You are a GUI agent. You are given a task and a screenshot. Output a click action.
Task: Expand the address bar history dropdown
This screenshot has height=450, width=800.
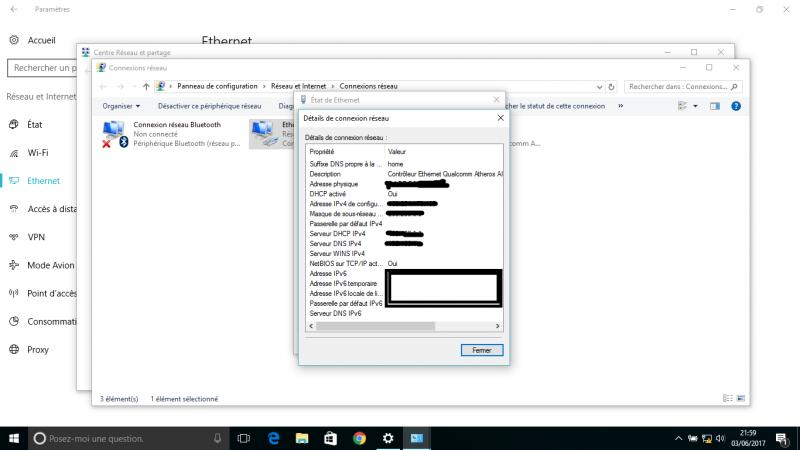click(x=599, y=87)
